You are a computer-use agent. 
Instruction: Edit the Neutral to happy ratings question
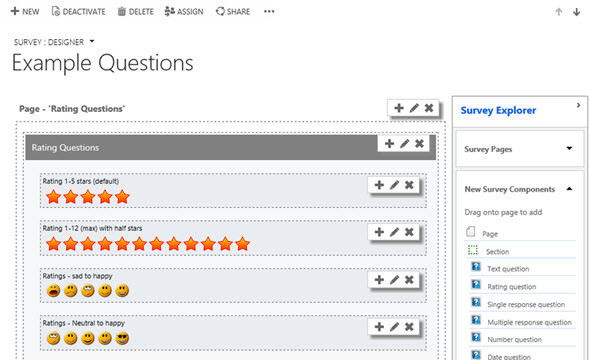[394, 327]
